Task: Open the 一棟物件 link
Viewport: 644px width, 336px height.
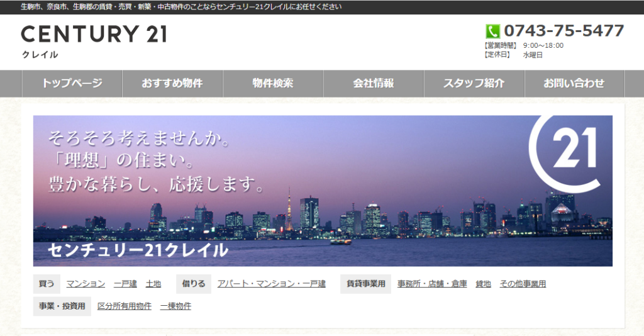Action: pos(176,306)
